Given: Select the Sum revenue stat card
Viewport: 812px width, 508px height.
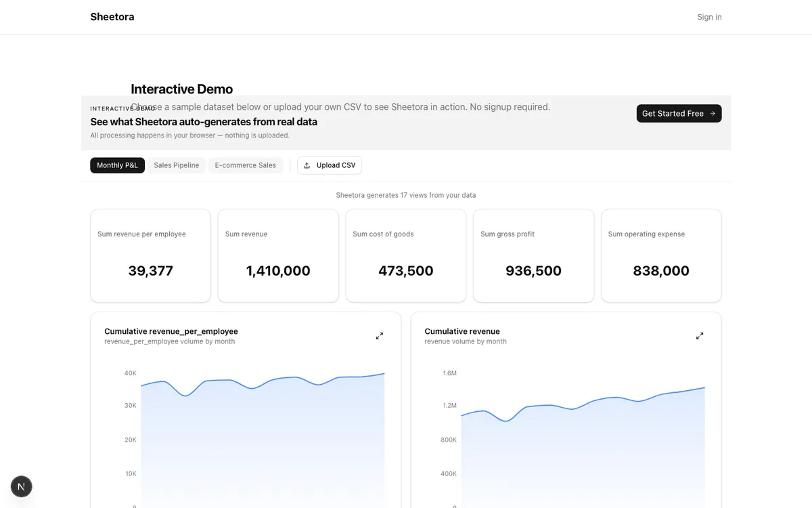Looking at the screenshot, I should [x=277, y=255].
